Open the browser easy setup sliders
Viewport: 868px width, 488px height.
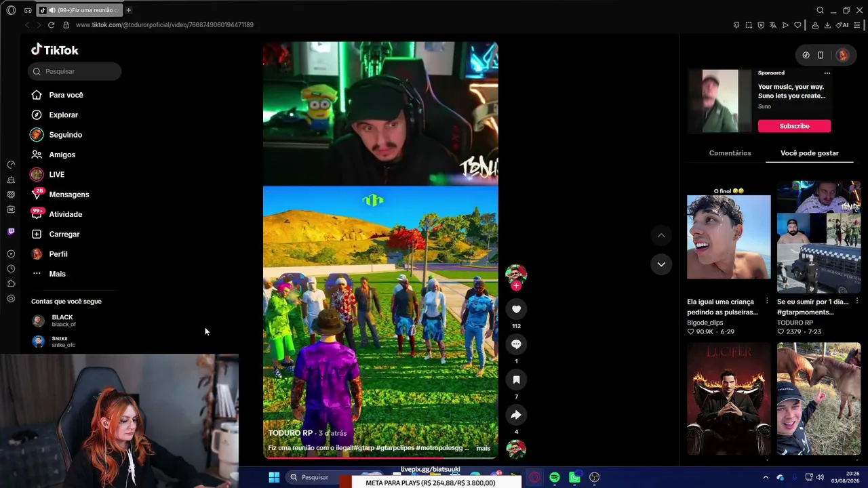pyautogui.click(x=858, y=25)
